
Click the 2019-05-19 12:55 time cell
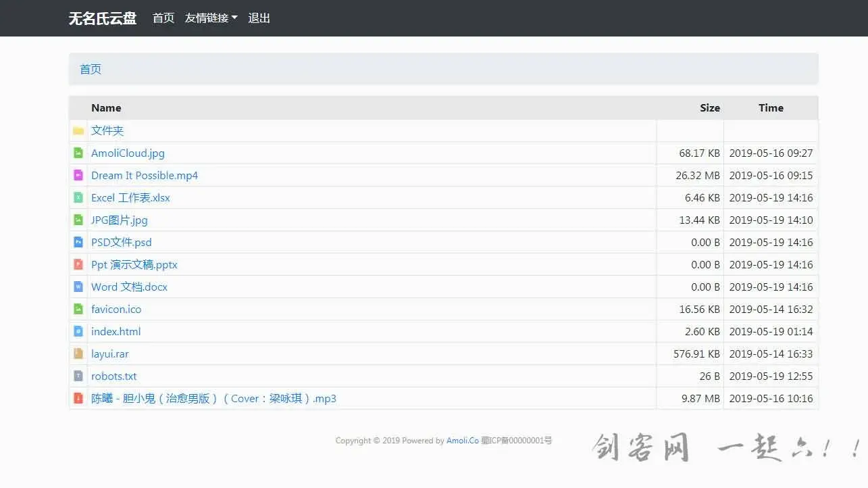(771, 376)
